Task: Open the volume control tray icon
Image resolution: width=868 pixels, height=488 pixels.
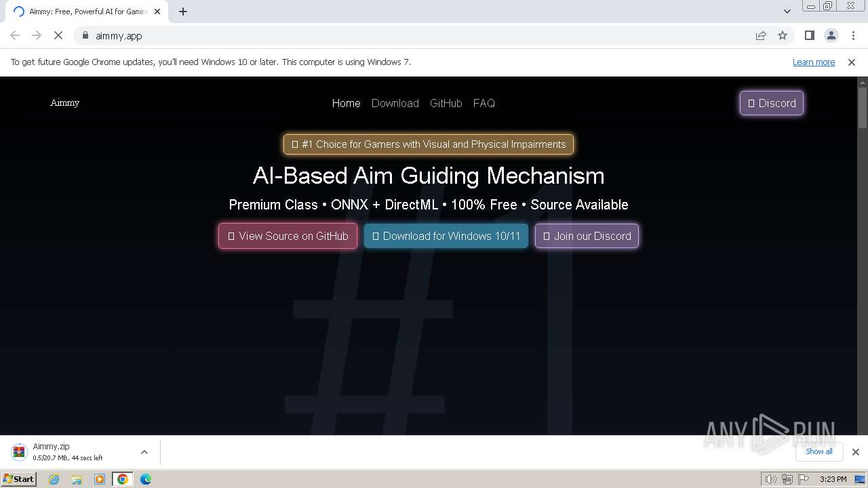Action: click(771, 479)
